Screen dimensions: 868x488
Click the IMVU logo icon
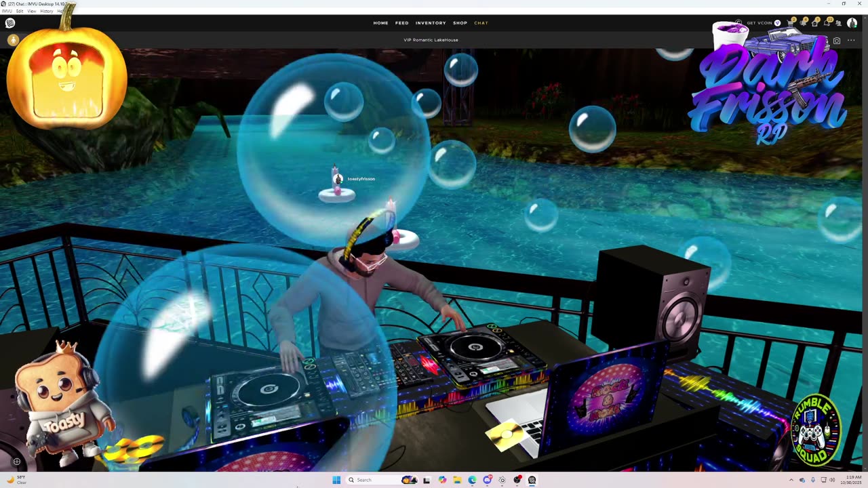[10, 23]
